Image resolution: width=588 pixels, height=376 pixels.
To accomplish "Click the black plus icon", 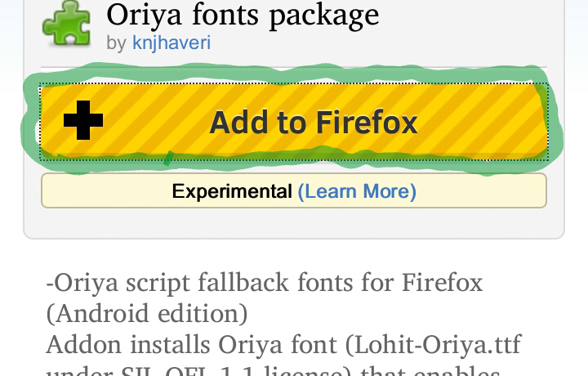I will click(83, 123).
